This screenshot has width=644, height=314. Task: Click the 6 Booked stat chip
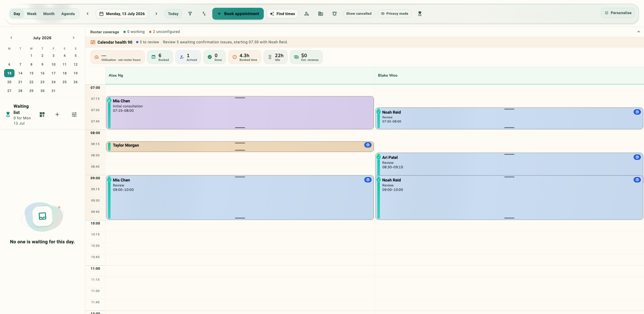pos(160,57)
